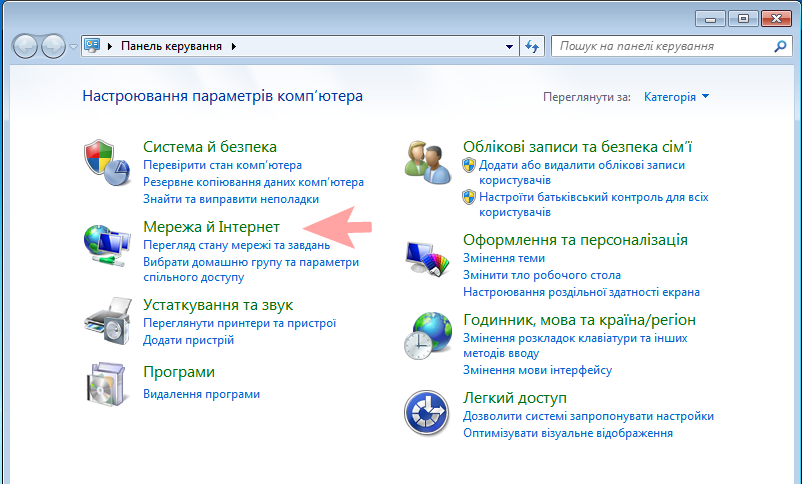Viewport: 802px width, 484px height.
Task: Click 'Змінення розкладок клавіатури та інших методів вводу'
Action: coord(575,345)
